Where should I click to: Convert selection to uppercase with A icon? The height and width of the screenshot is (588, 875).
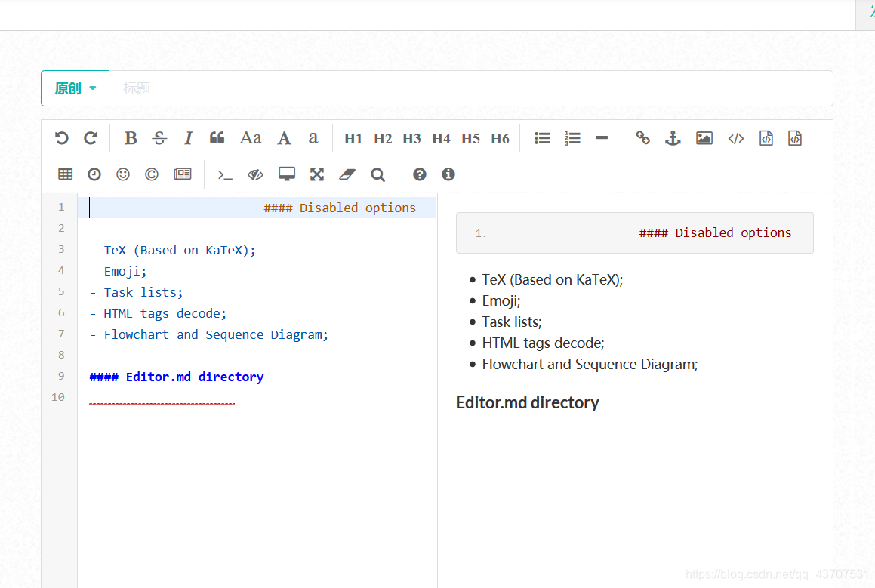tap(285, 138)
